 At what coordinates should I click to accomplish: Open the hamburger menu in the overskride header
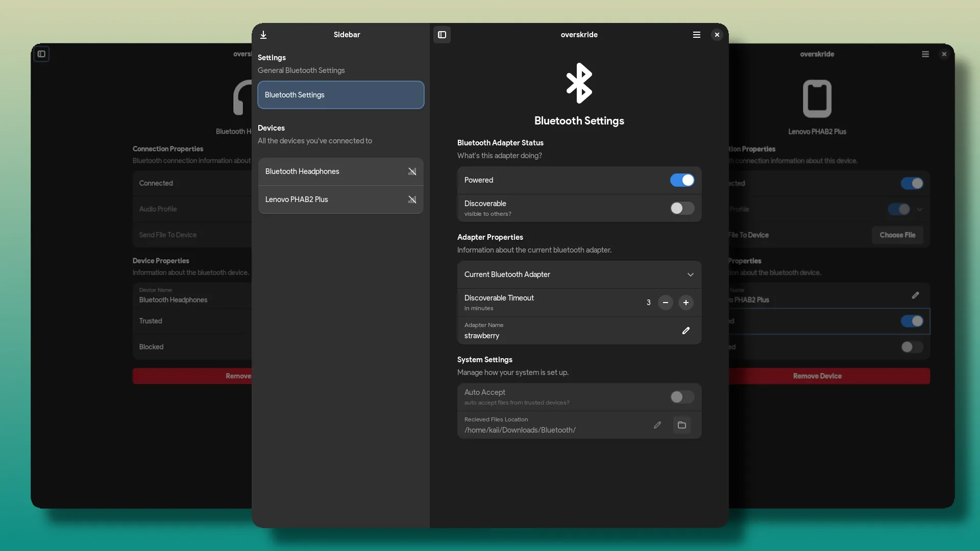coord(696,35)
